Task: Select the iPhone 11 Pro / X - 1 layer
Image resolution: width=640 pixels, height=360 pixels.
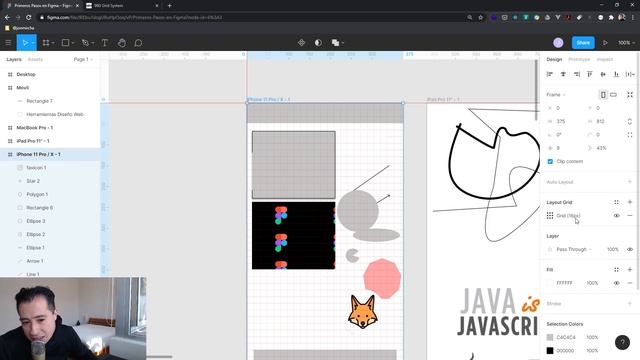Action: click(x=50, y=154)
